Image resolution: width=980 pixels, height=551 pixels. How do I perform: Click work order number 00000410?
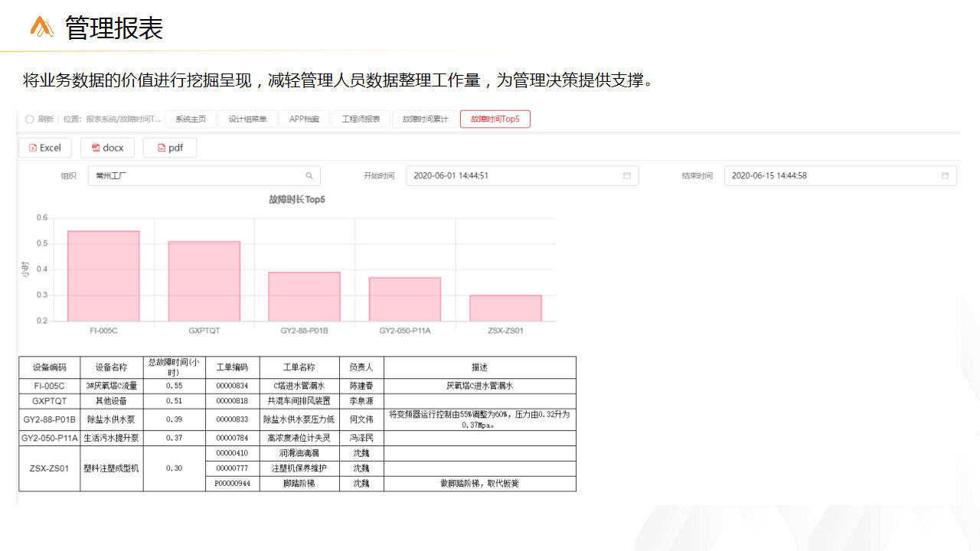(x=232, y=453)
